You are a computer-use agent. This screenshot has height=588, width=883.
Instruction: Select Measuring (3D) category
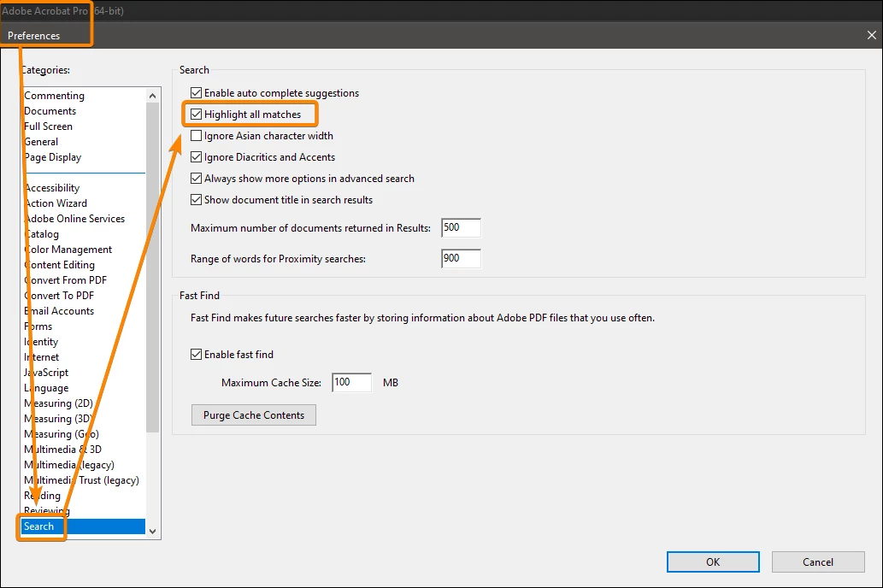59,419
